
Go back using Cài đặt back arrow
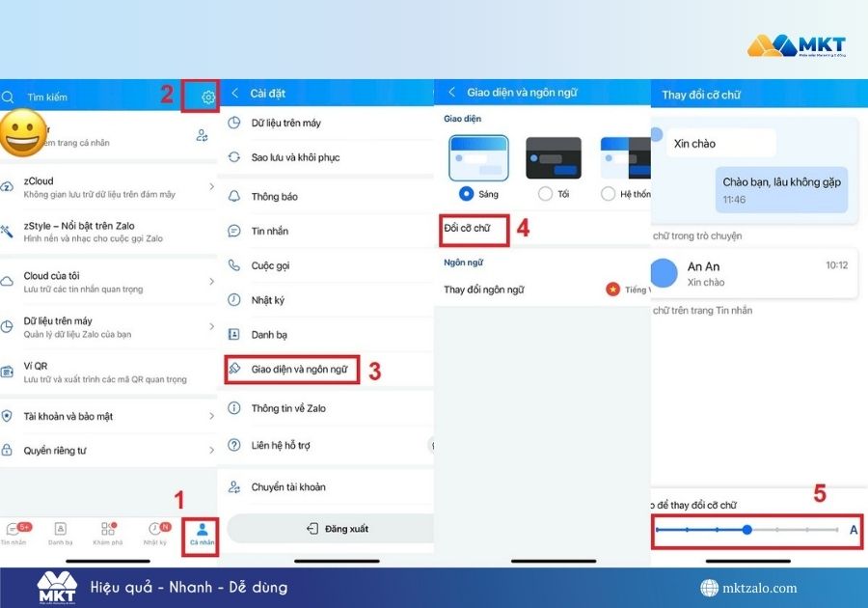click(234, 93)
